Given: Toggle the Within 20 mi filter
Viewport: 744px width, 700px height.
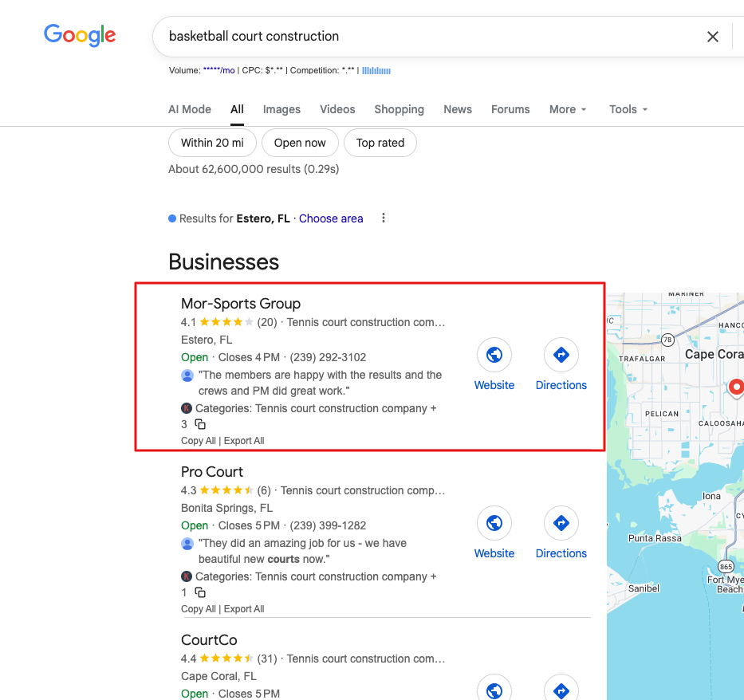Looking at the screenshot, I should pyautogui.click(x=212, y=144).
